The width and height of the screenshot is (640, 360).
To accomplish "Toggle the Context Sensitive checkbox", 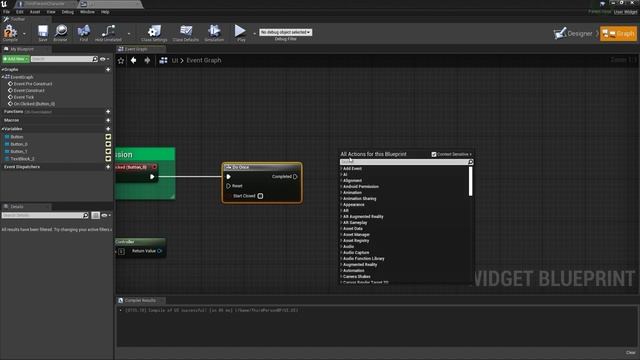I will tap(434, 154).
